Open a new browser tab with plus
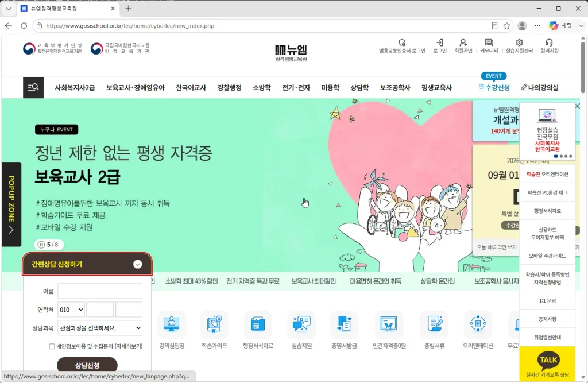This screenshot has width=588, height=383. 128,8
